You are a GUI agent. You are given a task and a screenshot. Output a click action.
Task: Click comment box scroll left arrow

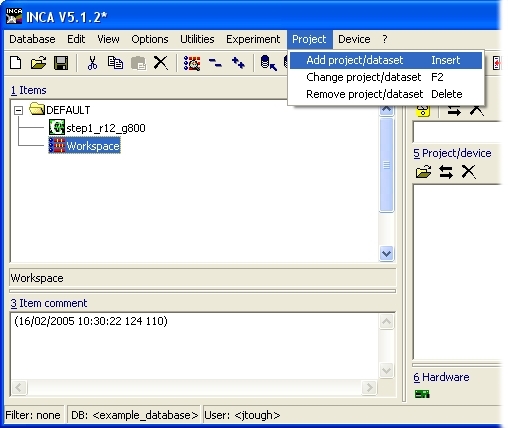pyautogui.click(x=19, y=387)
